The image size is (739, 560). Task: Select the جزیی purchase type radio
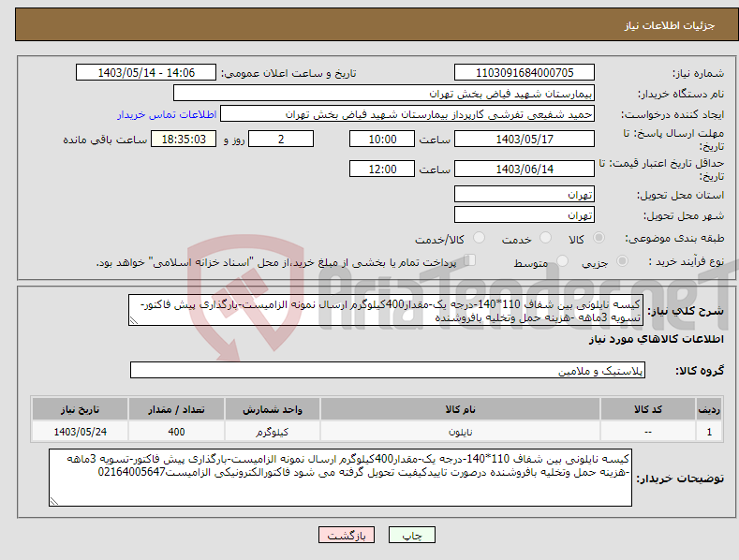pyautogui.click(x=622, y=260)
